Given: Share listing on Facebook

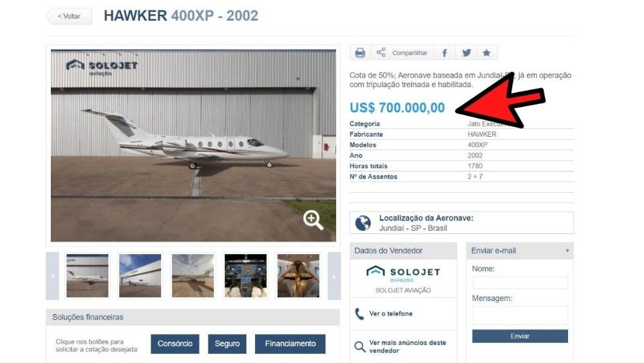Looking at the screenshot, I should [444, 53].
